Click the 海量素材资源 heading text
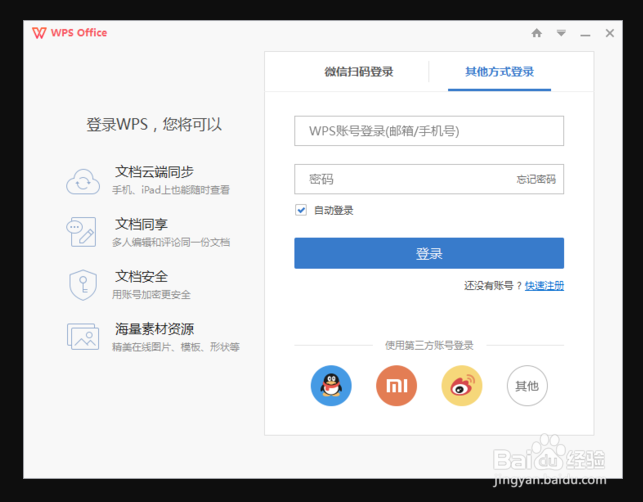The height and width of the screenshot is (502, 643). click(x=154, y=329)
